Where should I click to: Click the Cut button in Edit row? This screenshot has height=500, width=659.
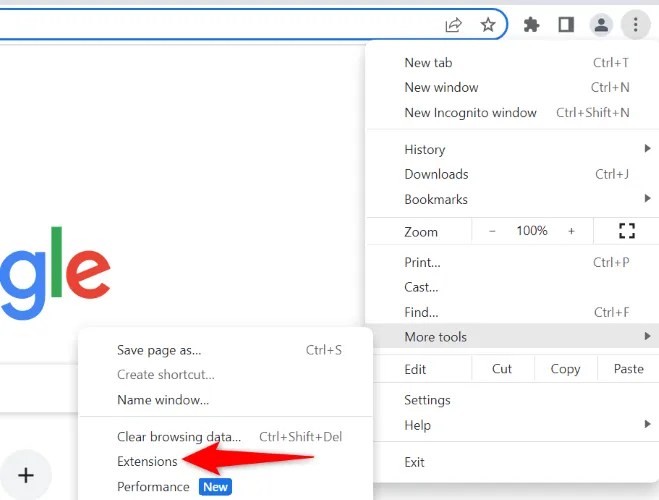point(502,369)
